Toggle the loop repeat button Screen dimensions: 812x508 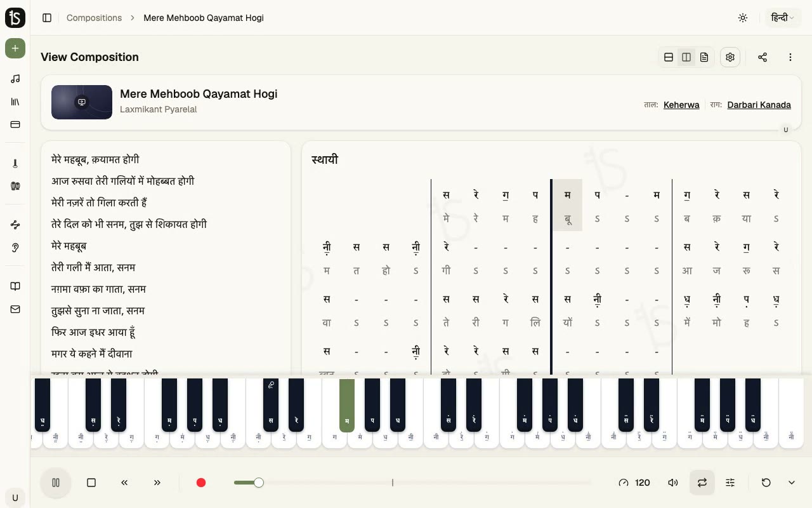[x=702, y=483]
